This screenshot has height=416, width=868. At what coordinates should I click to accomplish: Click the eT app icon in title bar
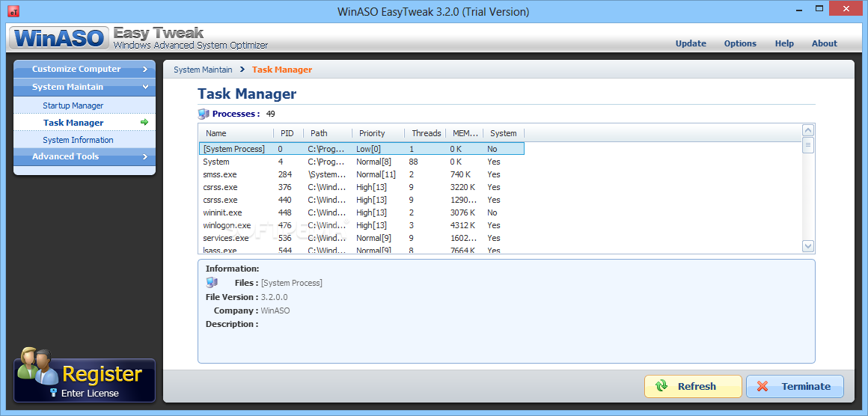(14, 11)
